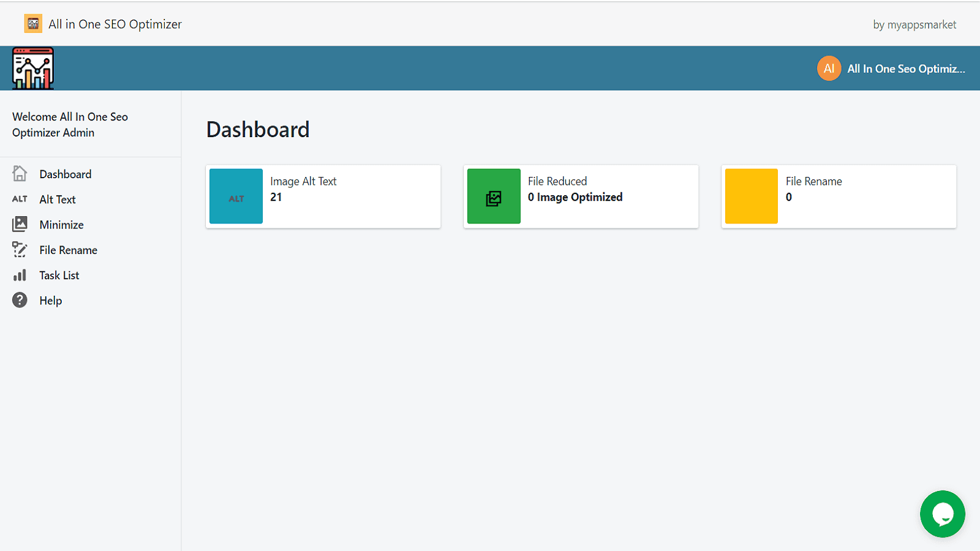The image size is (980, 551).
Task: Click the green image icon on File Reduced card
Action: click(x=494, y=196)
